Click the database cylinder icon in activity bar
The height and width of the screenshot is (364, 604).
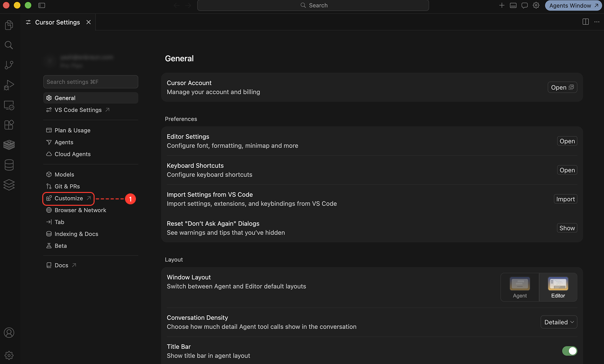click(x=9, y=165)
